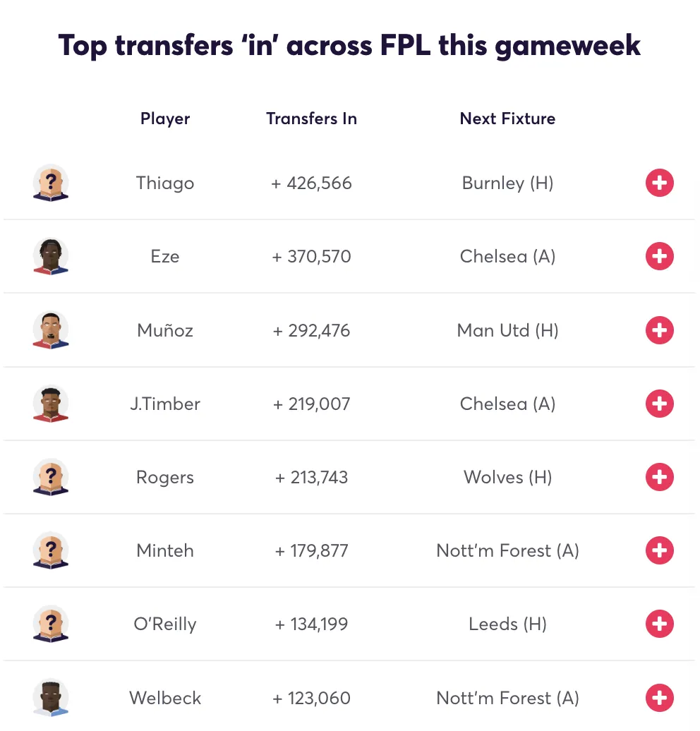Click the add icon next to Thiago
Image resolution: width=700 pixels, height=731 pixels.
point(660,183)
